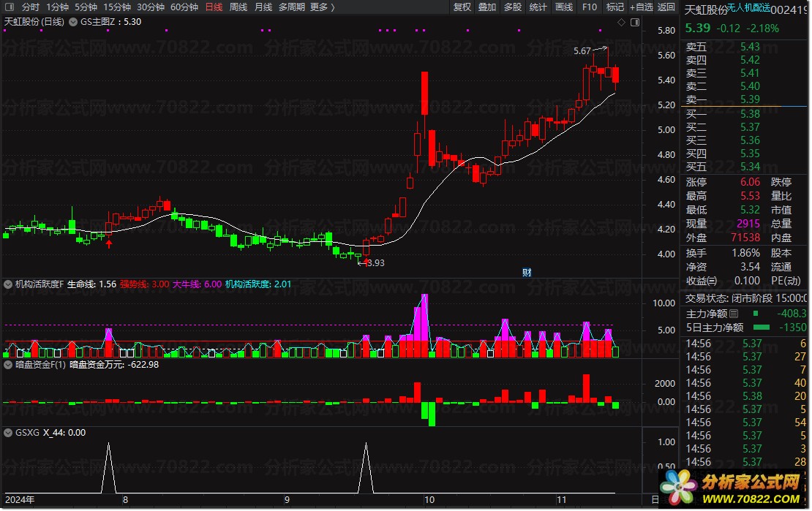Expand the 更多 periods menu
This screenshot has height=511, width=812.
click(x=322, y=7)
